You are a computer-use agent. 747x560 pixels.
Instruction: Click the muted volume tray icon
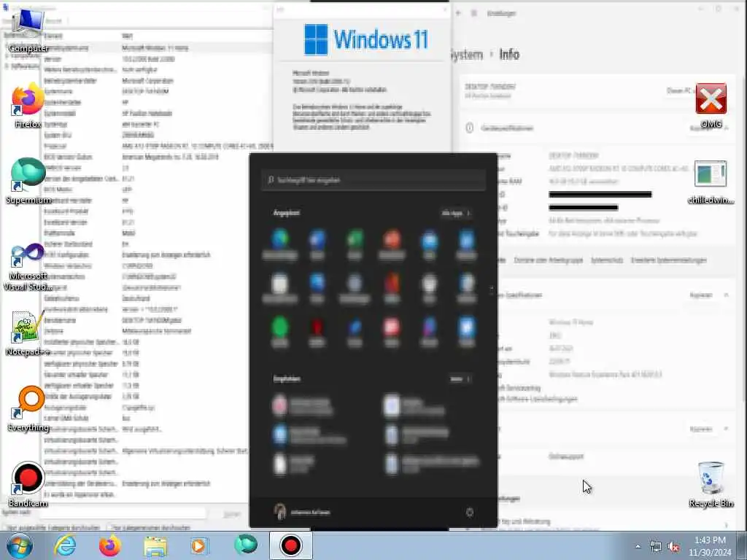673,547
